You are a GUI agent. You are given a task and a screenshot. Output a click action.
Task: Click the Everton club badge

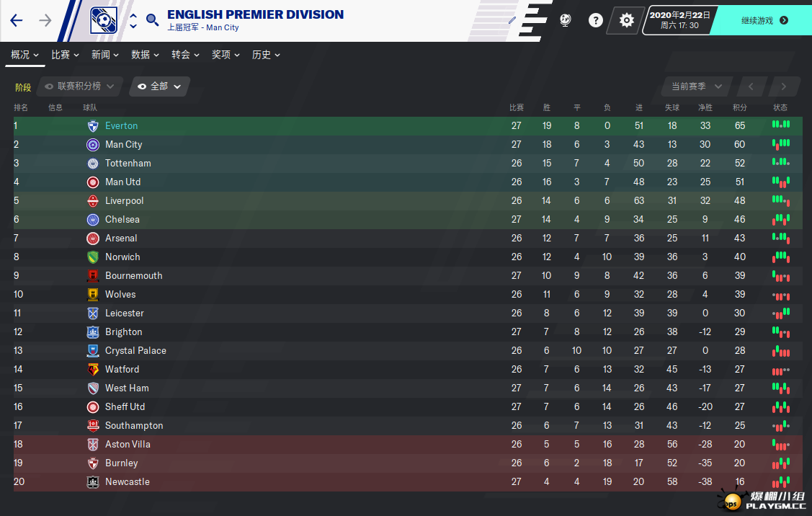pyautogui.click(x=93, y=126)
